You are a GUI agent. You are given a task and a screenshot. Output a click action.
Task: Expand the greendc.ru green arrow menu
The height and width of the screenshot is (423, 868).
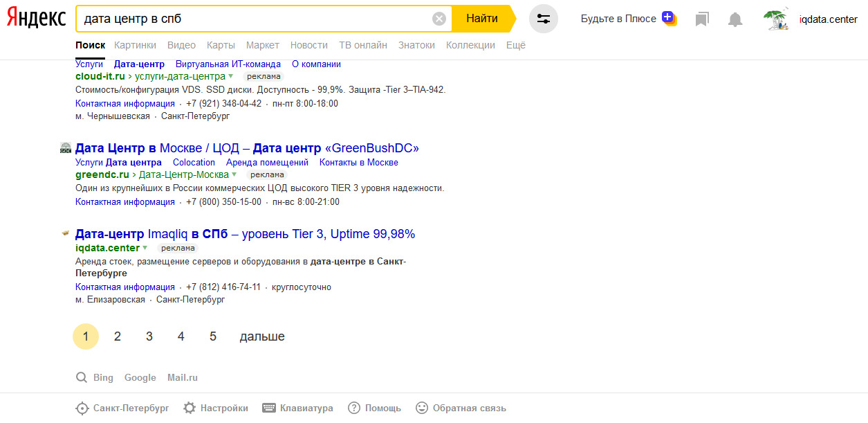point(234,175)
